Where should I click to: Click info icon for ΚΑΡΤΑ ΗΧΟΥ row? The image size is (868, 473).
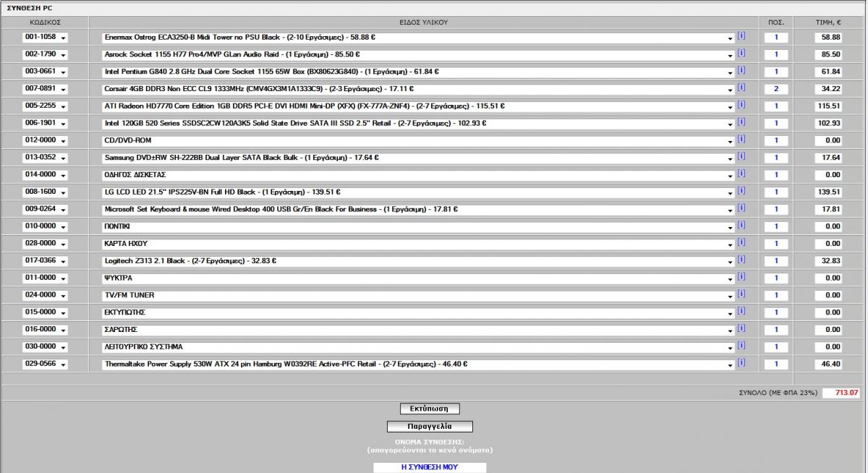(741, 243)
